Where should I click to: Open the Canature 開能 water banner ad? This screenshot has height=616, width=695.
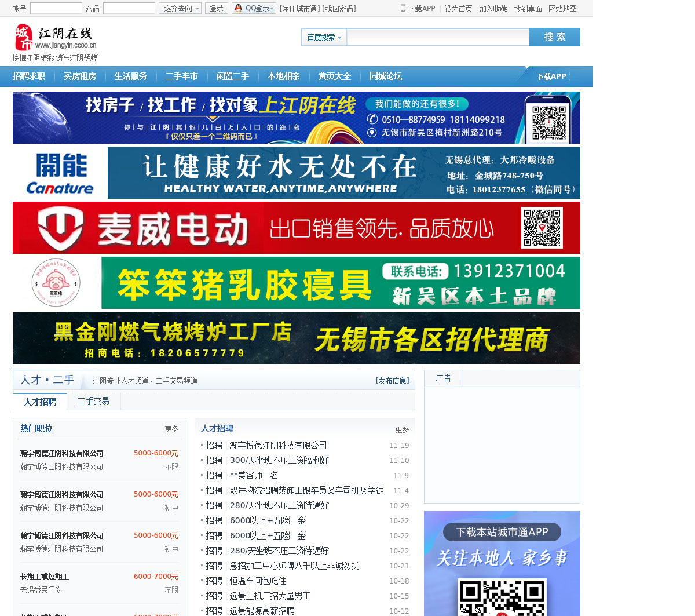(297, 173)
